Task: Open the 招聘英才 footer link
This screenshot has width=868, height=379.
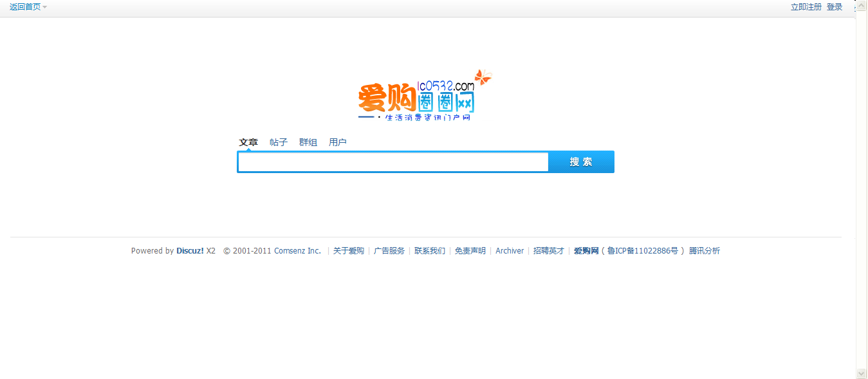Action: click(549, 251)
